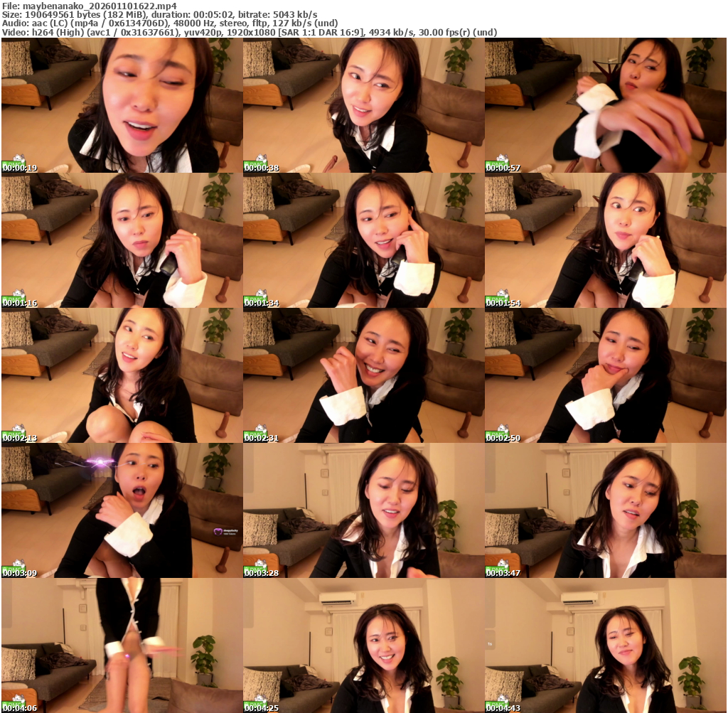Screen dimensions: 728x713
Task: Open the frame stamped 00:03:28
Action: pyautogui.click(x=364, y=510)
